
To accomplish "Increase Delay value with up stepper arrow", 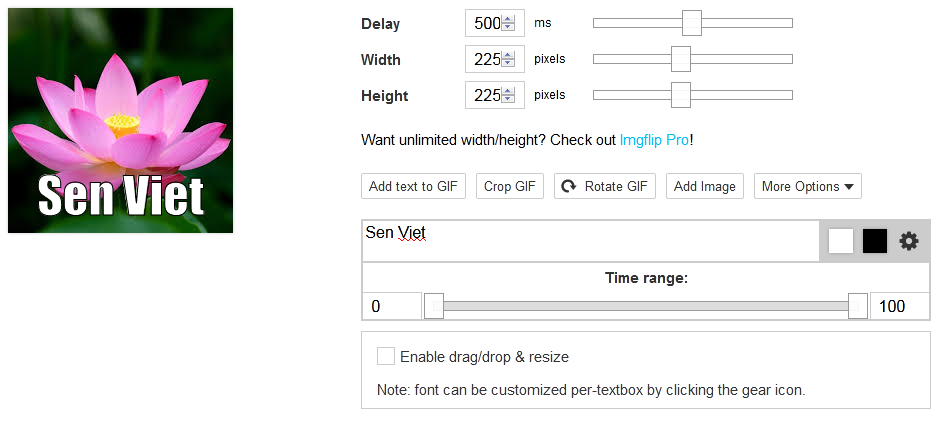I will pos(508,20).
